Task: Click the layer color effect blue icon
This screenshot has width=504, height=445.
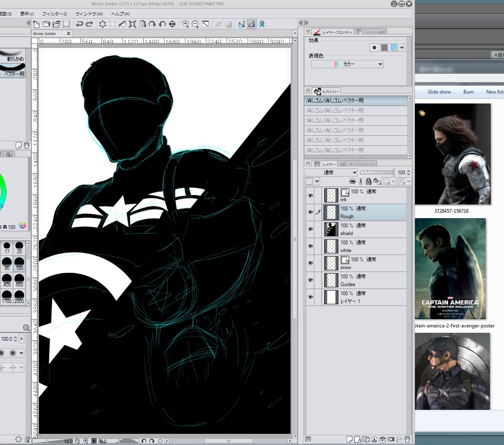Action: click(394, 48)
